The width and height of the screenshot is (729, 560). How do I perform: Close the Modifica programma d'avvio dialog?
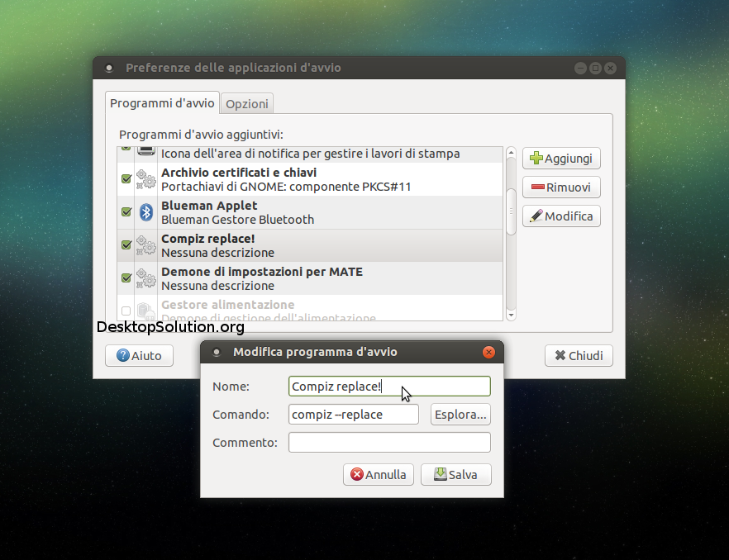(488, 352)
